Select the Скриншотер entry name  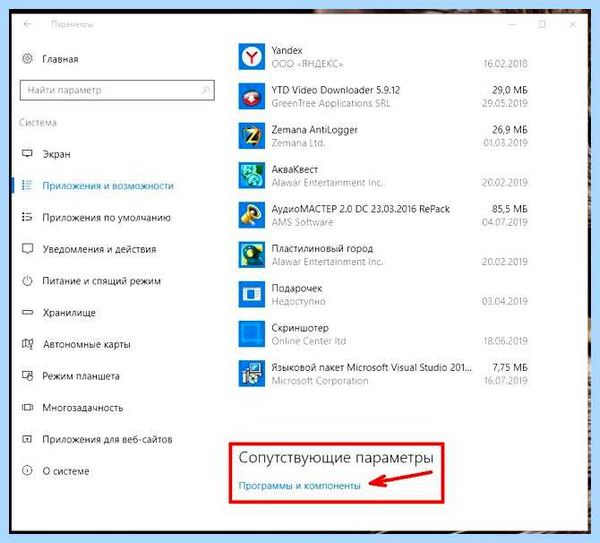pos(300,328)
